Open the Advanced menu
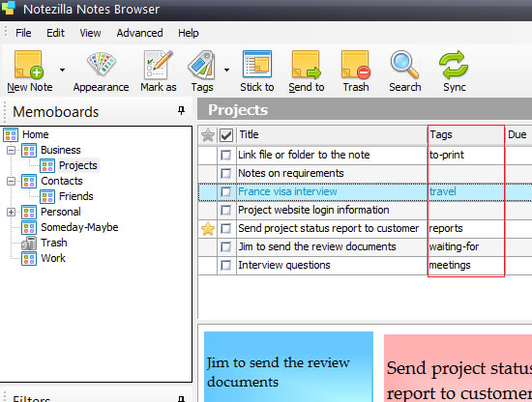 (x=140, y=33)
